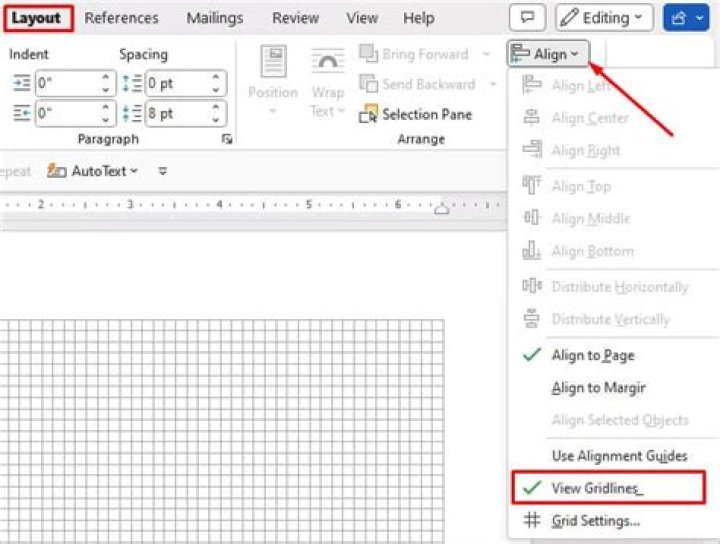The image size is (720, 544).
Task: Click the Comments speech bubble icon
Action: (527, 18)
